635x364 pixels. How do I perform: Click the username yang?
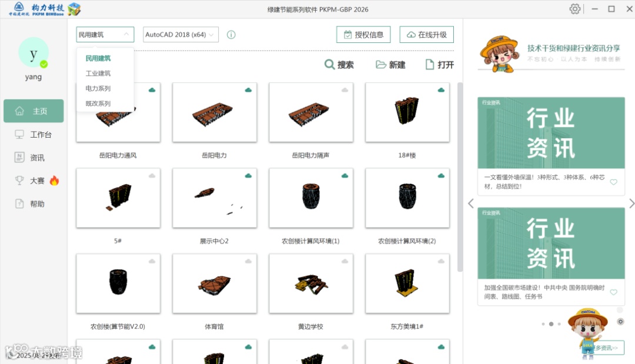pyautogui.click(x=33, y=77)
